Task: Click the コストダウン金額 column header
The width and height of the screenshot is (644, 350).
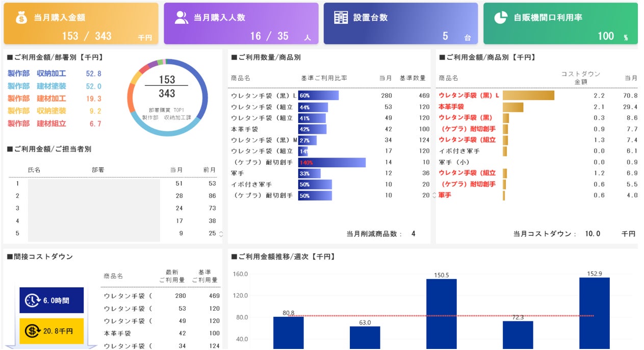Action: pyautogui.click(x=581, y=78)
